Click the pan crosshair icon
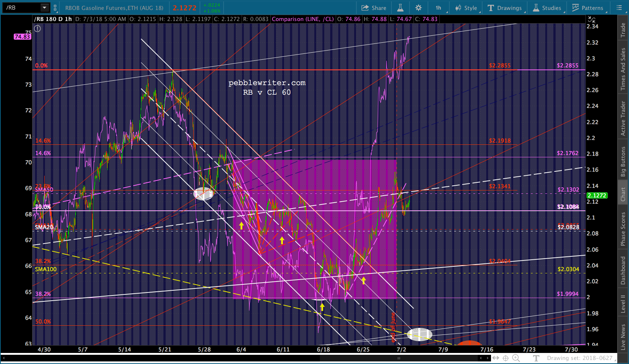This screenshot has width=629, height=364. pyautogui.click(x=505, y=358)
